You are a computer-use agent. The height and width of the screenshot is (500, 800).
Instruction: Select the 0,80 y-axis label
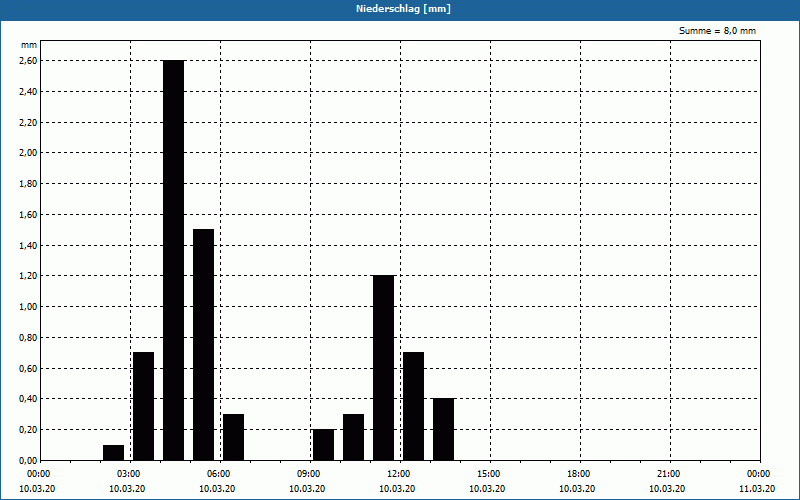[28, 338]
